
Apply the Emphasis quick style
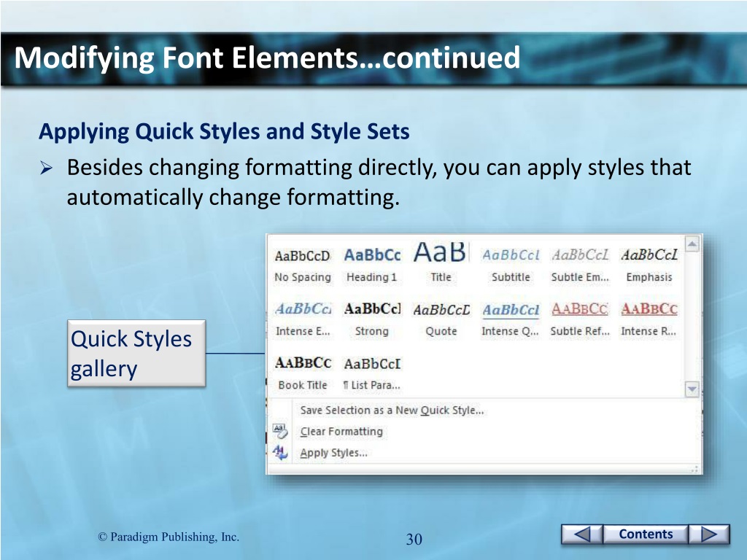[649, 265]
